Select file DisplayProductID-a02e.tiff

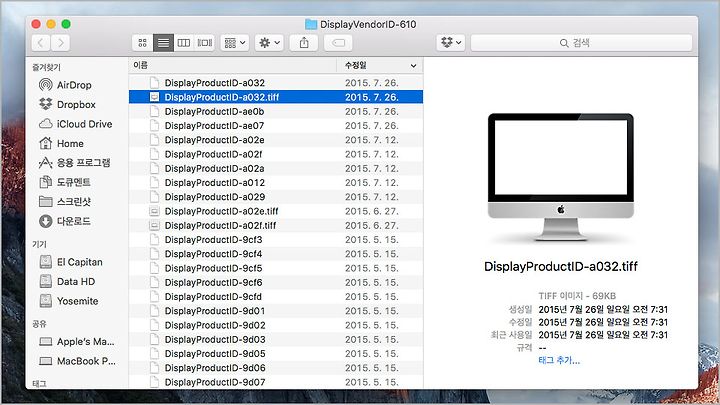click(276, 211)
